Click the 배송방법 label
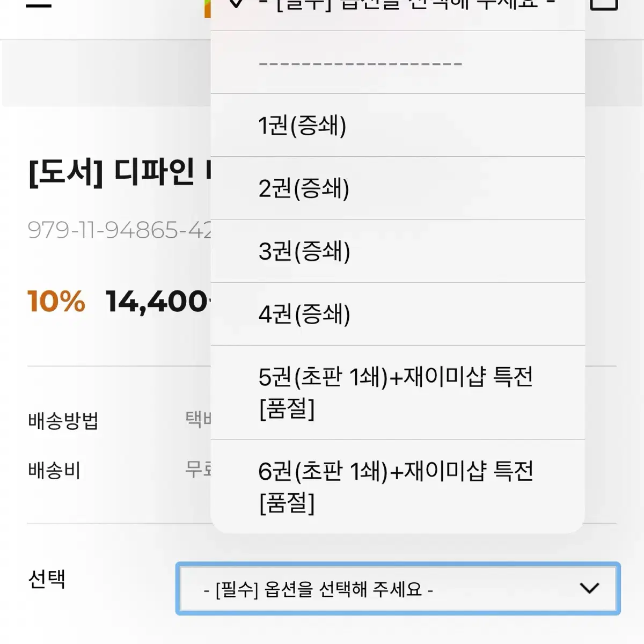The image size is (644, 644). pyautogui.click(x=63, y=421)
